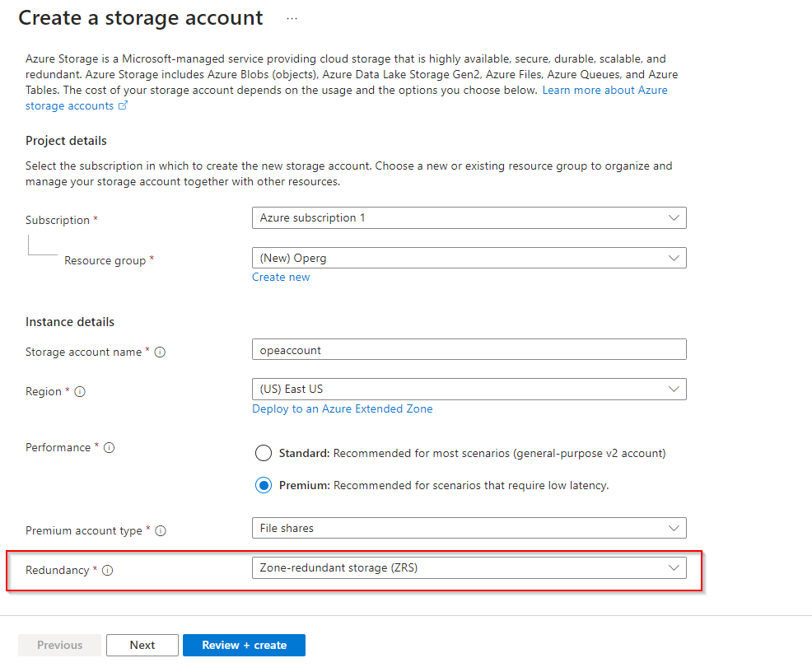The image size is (812, 672).
Task: Select the Standard performance radio button
Action: tap(264, 453)
